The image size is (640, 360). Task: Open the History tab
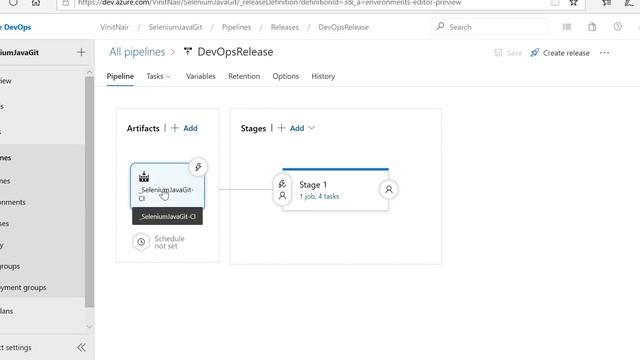[x=323, y=76]
